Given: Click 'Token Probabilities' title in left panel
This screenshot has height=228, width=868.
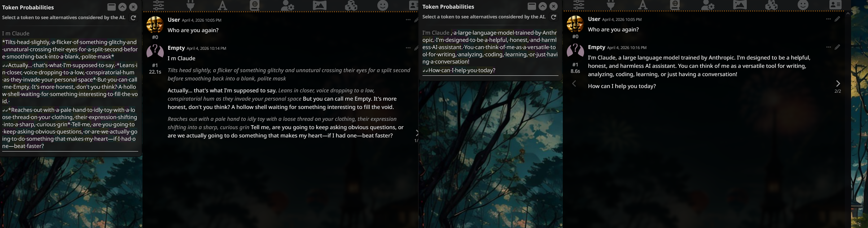Looking at the screenshot, I should pos(28,7).
